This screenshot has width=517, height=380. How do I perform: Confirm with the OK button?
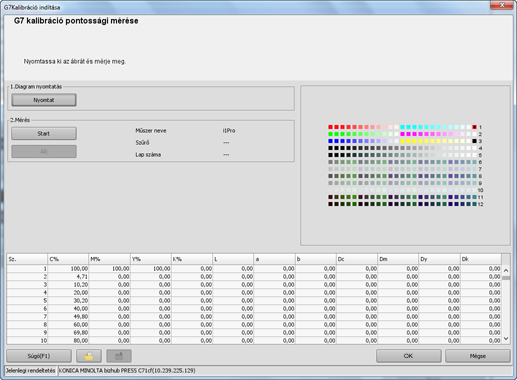[409, 356]
